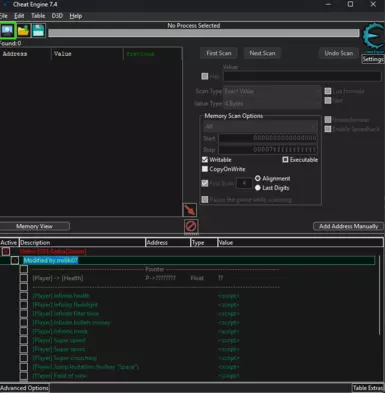Click the Active column header
The width and height of the screenshot is (385, 393).
click(9, 242)
